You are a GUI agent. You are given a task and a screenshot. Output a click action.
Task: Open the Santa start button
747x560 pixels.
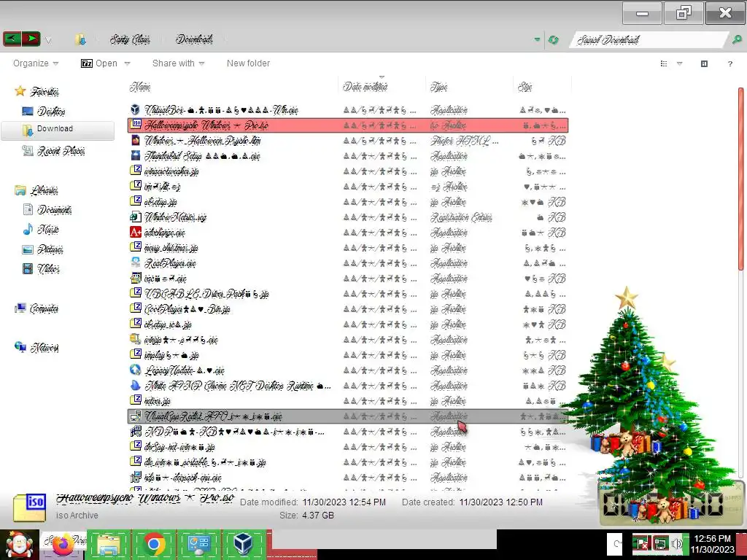(19, 544)
